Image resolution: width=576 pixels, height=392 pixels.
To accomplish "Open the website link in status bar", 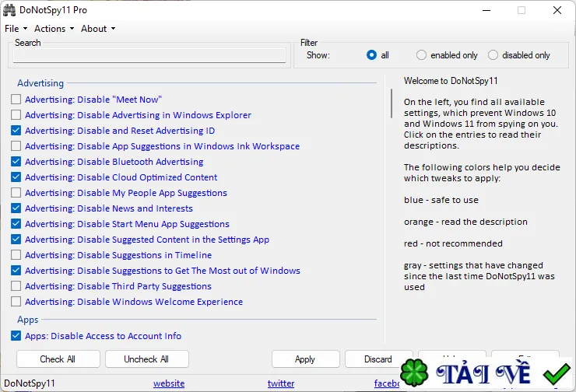I will (169, 383).
